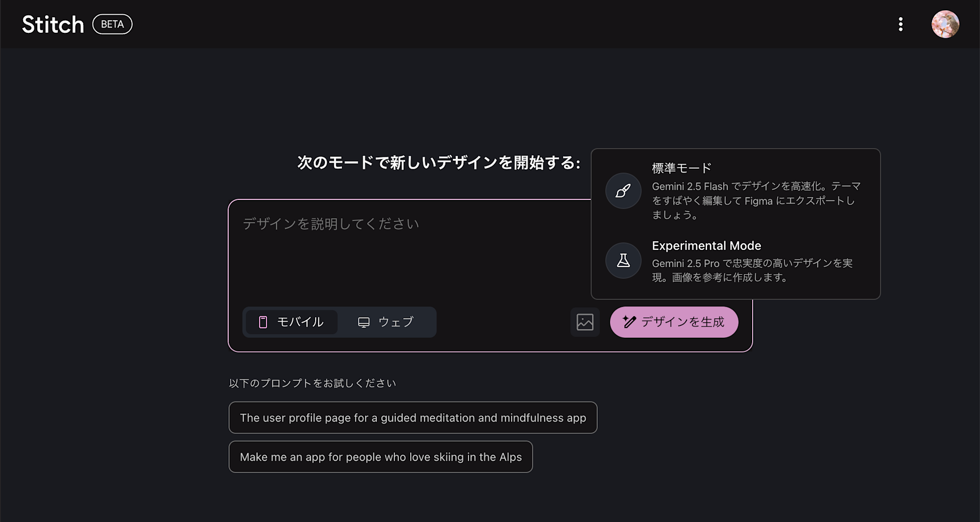Click the BETA badge
Image resolution: width=980 pixels, height=522 pixels.
click(x=112, y=25)
